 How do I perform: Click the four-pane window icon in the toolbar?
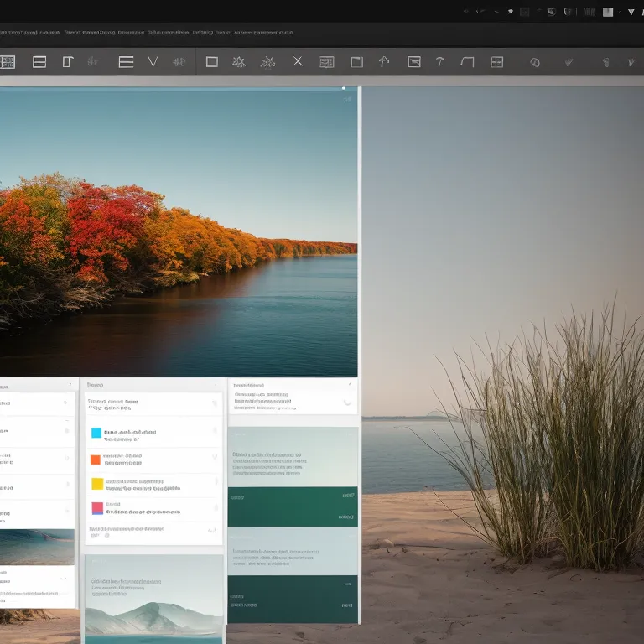point(497,61)
